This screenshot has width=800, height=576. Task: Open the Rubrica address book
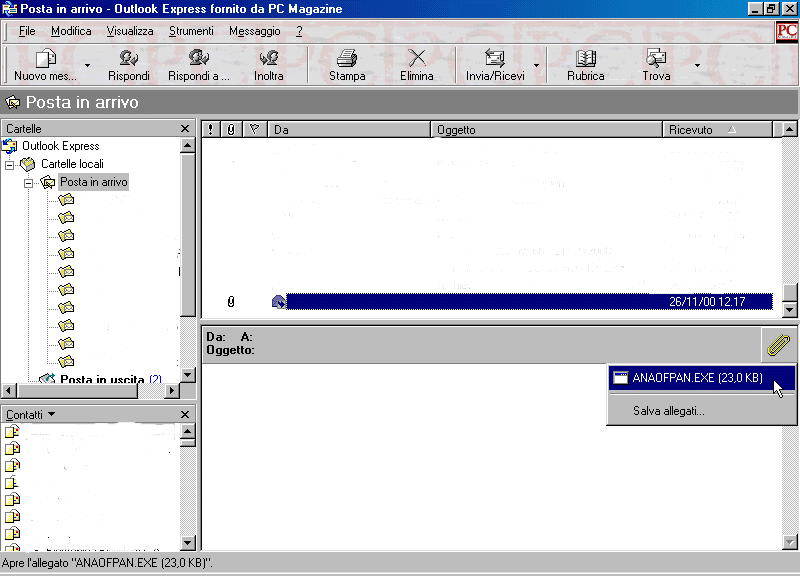pos(585,64)
